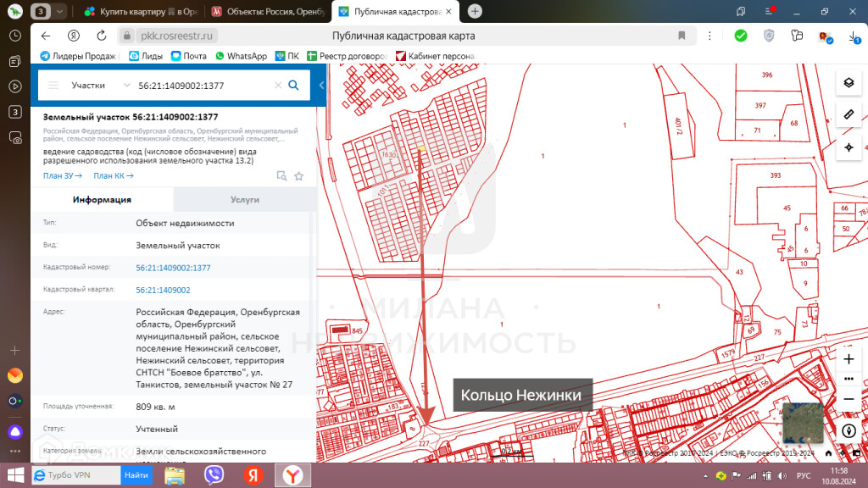Reset map orientation with the compass
This screenshot has width=868, height=488.
click(x=849, y=431)
